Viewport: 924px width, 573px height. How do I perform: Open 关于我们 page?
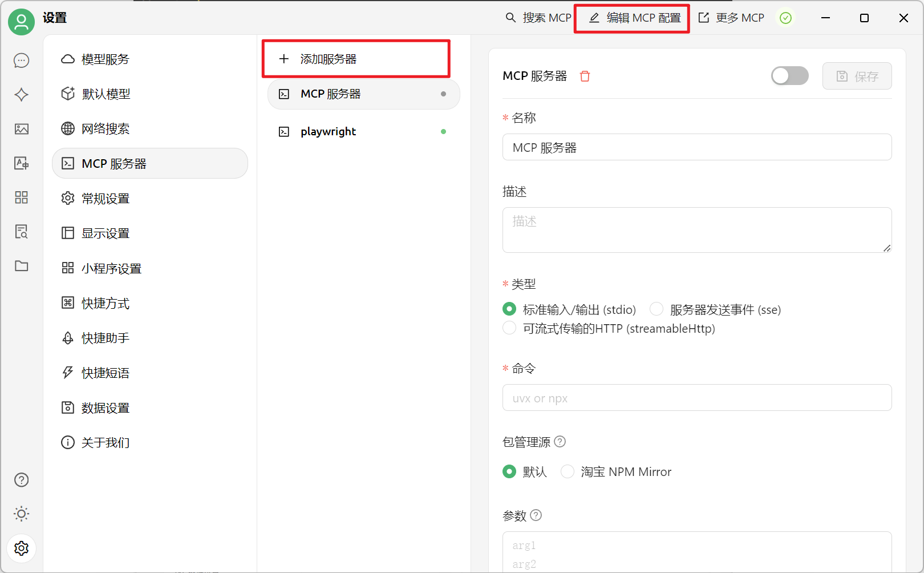coord(150,442)
